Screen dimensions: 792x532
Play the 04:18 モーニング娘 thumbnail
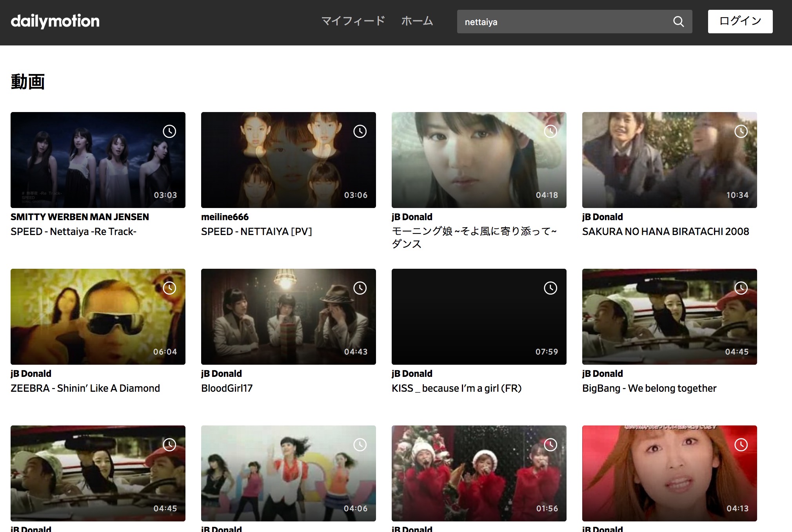479,160
